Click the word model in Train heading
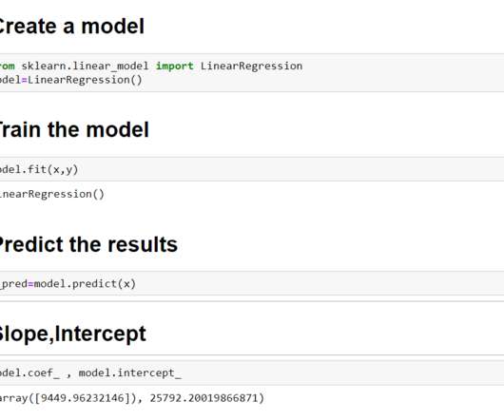The width and height of the screenshot is (504, 420). pos(117,130)
